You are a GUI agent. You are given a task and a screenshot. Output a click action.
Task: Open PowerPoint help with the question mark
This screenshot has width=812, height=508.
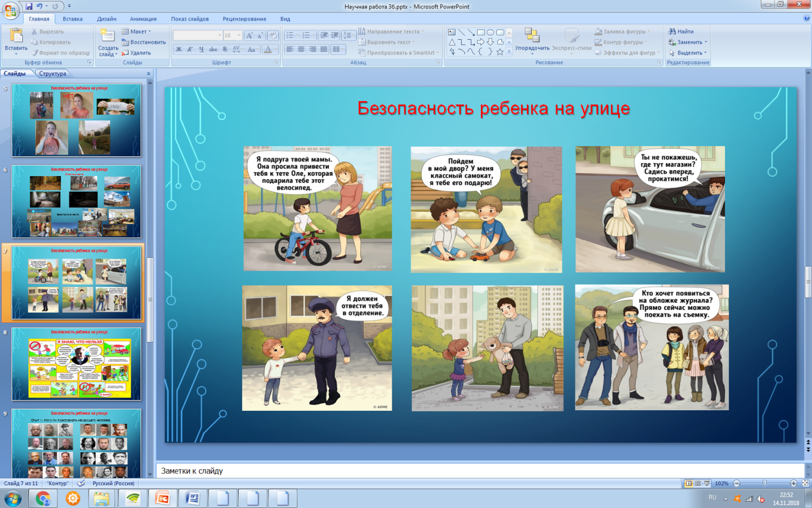point(806,19)
